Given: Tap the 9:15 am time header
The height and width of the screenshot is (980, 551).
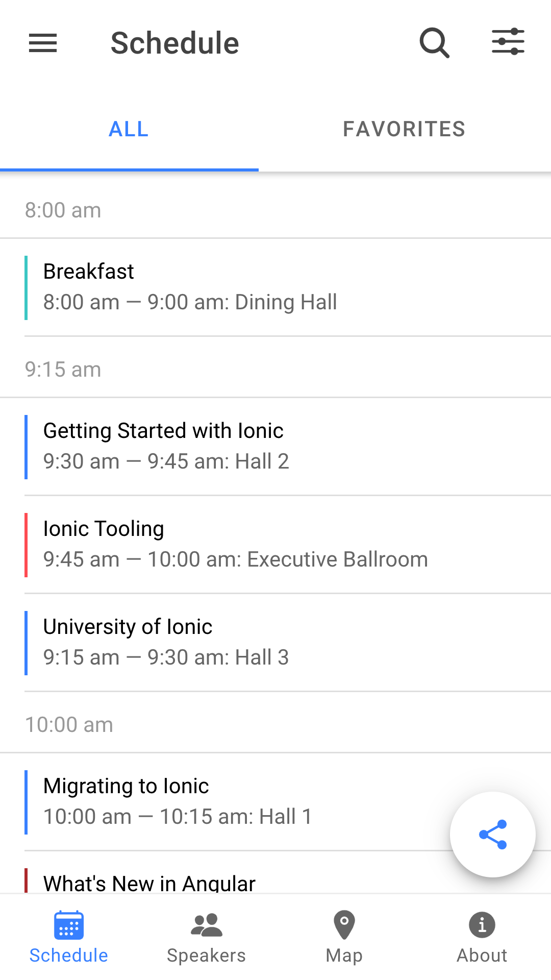Looking at the screenshot, I should tap(63, 370).
